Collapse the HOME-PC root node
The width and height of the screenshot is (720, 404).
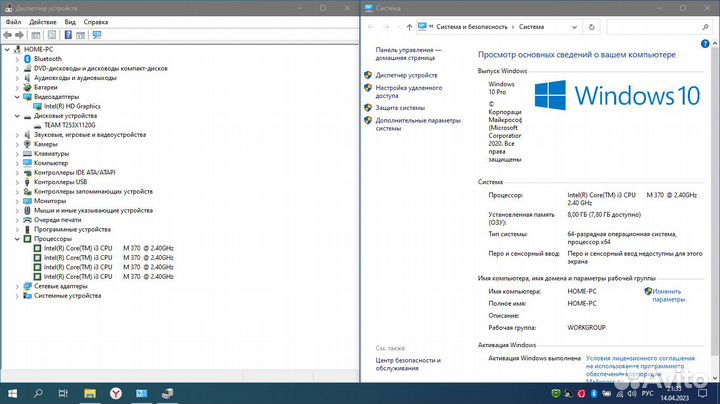tap(7, 49)
